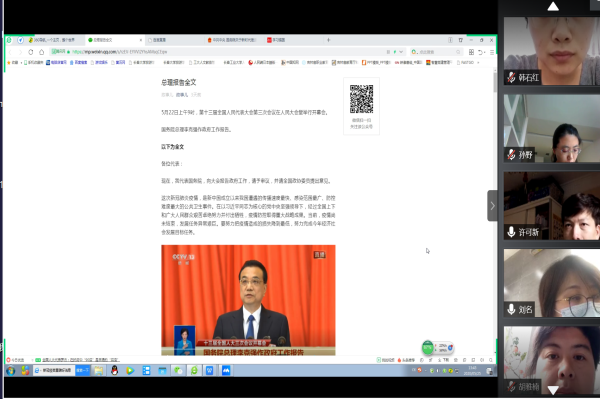This screenshot has height=399, width=600.
Task: Expand the participant panel side chevron
Action: click(x=492, y=206)
